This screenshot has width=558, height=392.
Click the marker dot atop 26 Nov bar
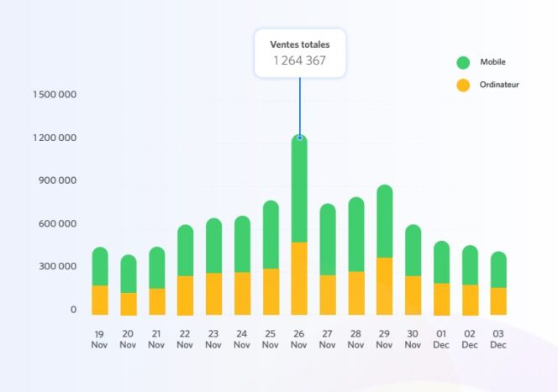300,138
